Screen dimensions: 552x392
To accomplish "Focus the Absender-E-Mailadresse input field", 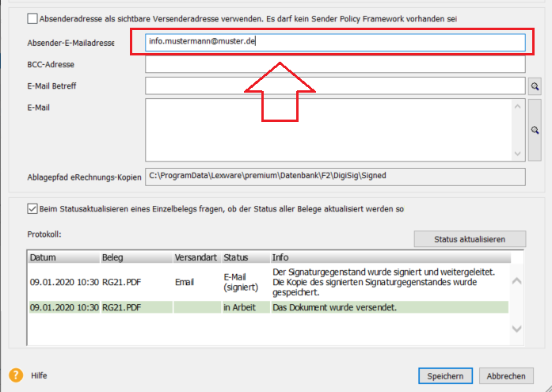I will [x=335, y=42].
